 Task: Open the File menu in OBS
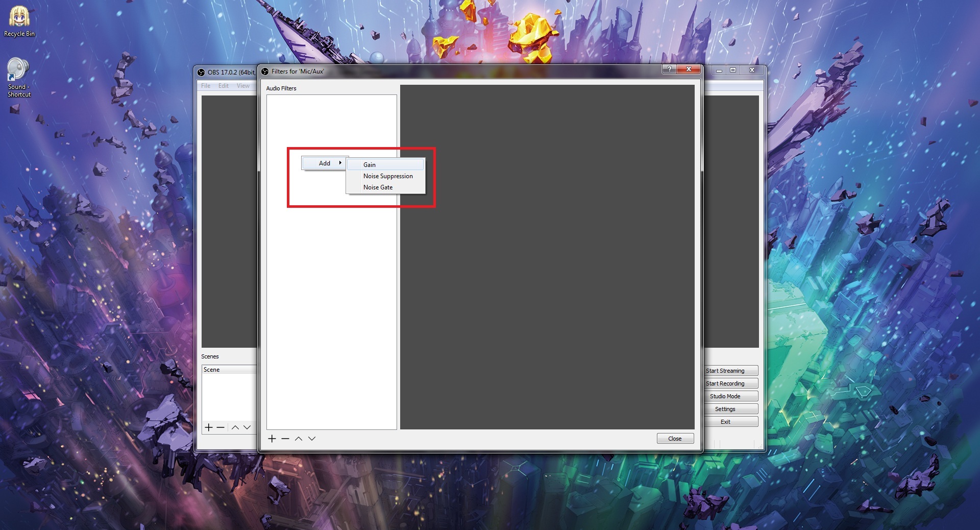[206, 86]
